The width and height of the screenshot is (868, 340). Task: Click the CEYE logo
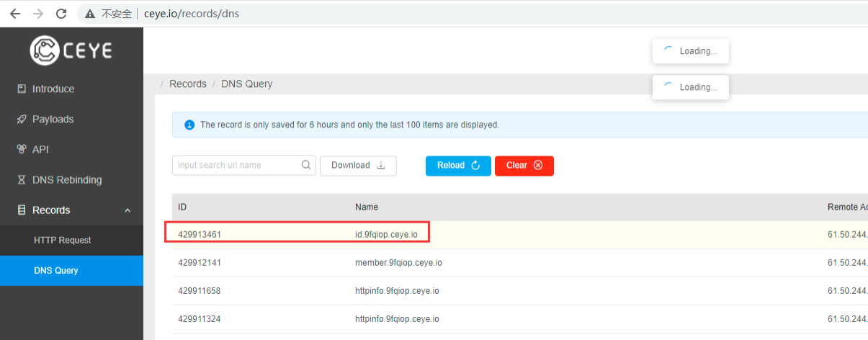pyautogui.click(x=71, y=50)
